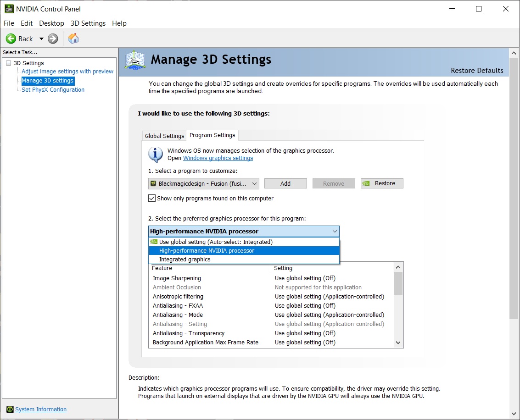Choose Use global setting (Auto-select: Integrated)

pyautogui.click(x=244, y=242)
